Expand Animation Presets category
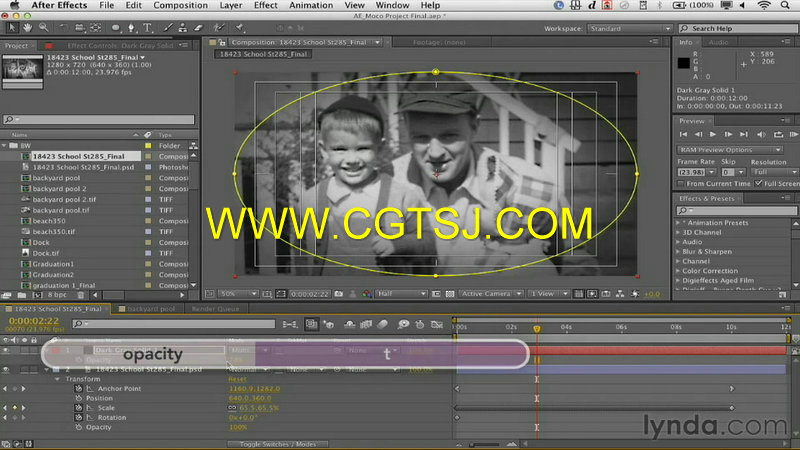The height and width of the screenshot is (450, 800). pos(678,223)
